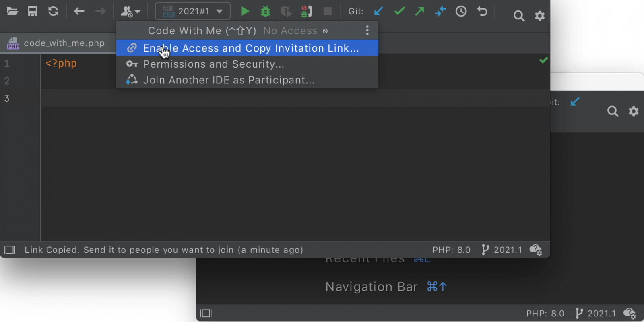Viewport: 644px width, 322px height.
Task: Click Code With Me status icon, front window
Action: tap(536, 250)
